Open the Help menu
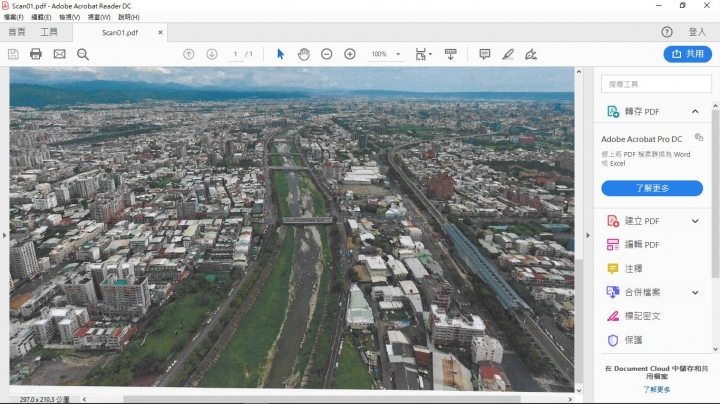 point(129,17)
